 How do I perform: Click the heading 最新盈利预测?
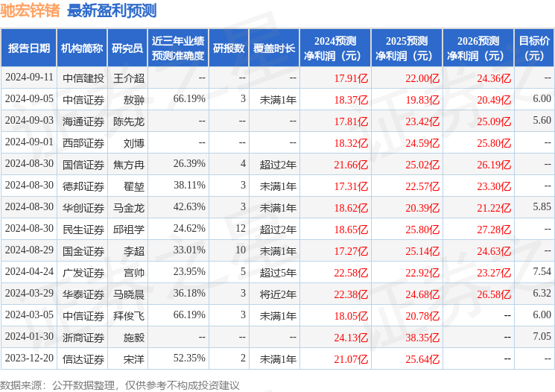112,10
